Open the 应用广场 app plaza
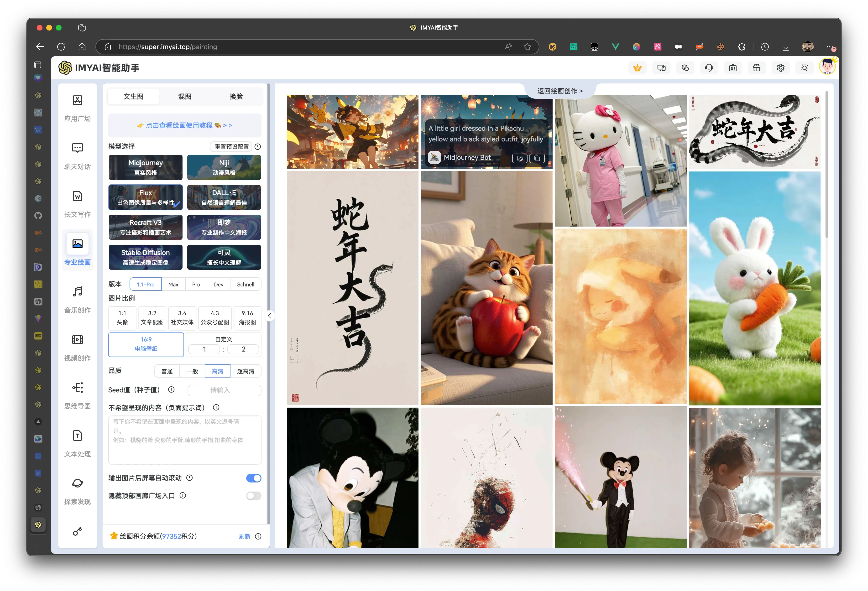Viewport: 868px width, 591px height. click(x=77, y=108)
